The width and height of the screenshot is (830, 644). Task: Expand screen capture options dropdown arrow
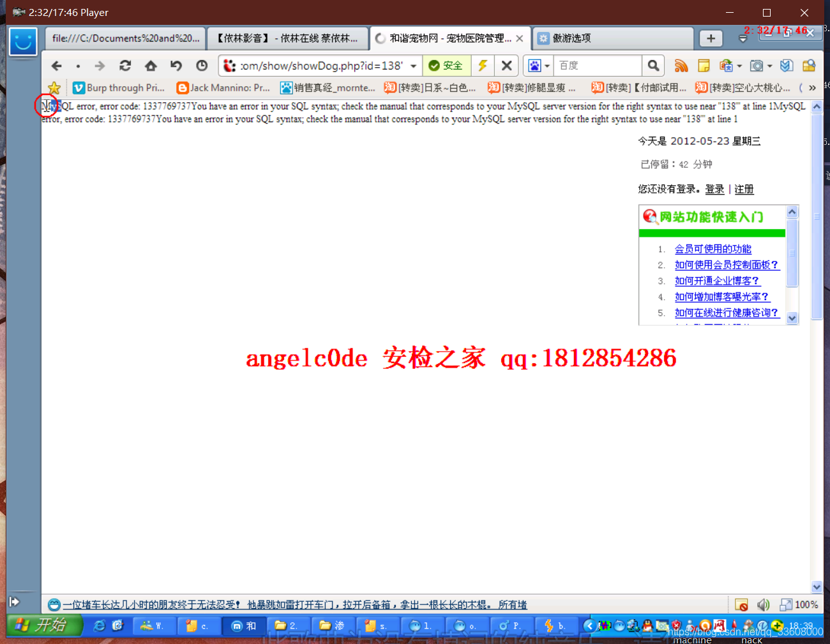[x=769, y=66]
